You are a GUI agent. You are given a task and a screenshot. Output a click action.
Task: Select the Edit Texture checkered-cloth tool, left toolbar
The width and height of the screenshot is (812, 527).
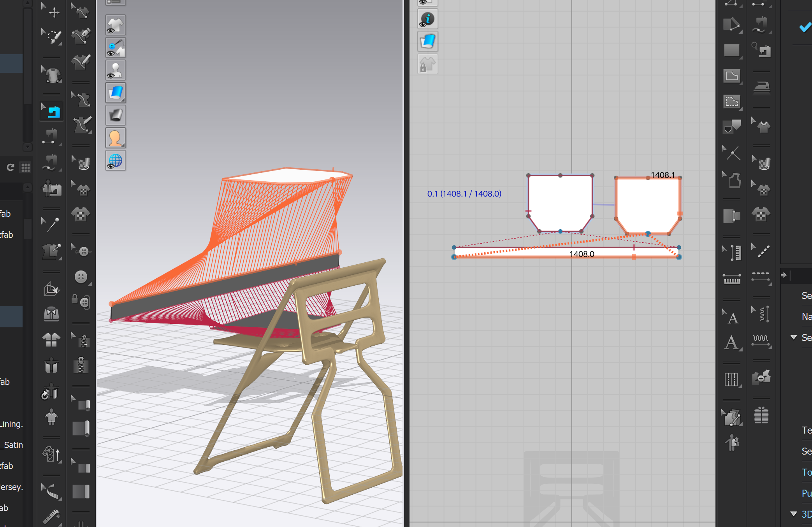pos(81,163)
